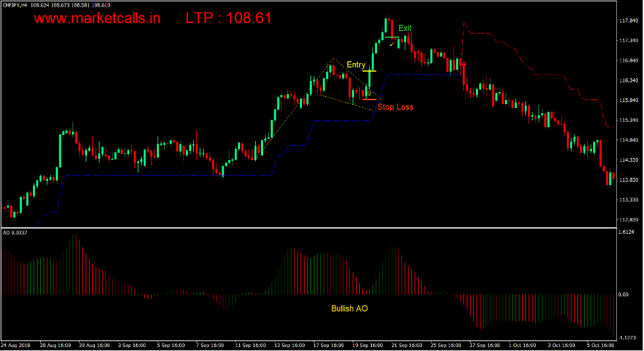Click the Bullish AO annotation text
Viewport: 644px width, 351px height.
[x=349, y=308]
